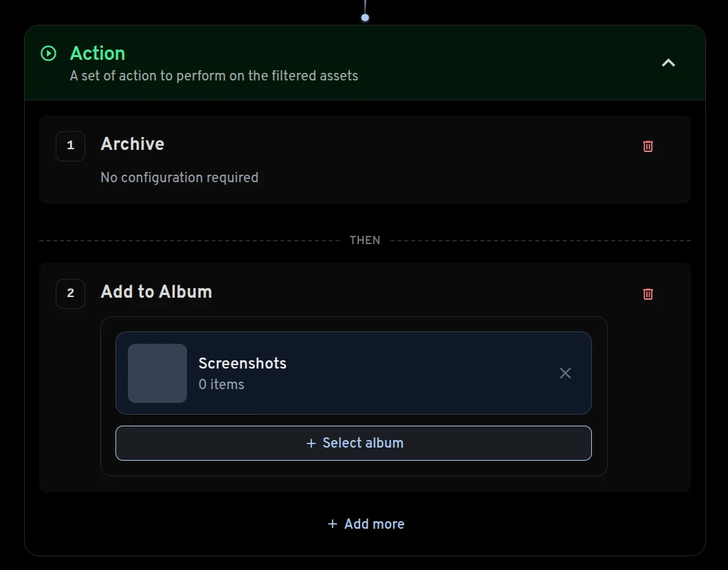
Task: Click the Select album button
Action: pos(353,443)
